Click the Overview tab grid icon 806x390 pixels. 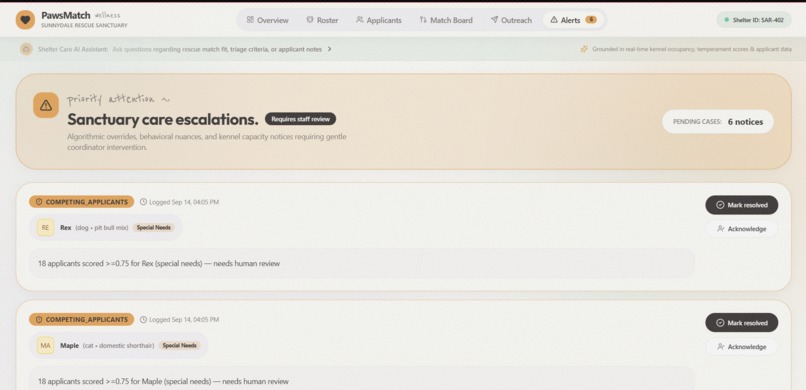point(250,20)
